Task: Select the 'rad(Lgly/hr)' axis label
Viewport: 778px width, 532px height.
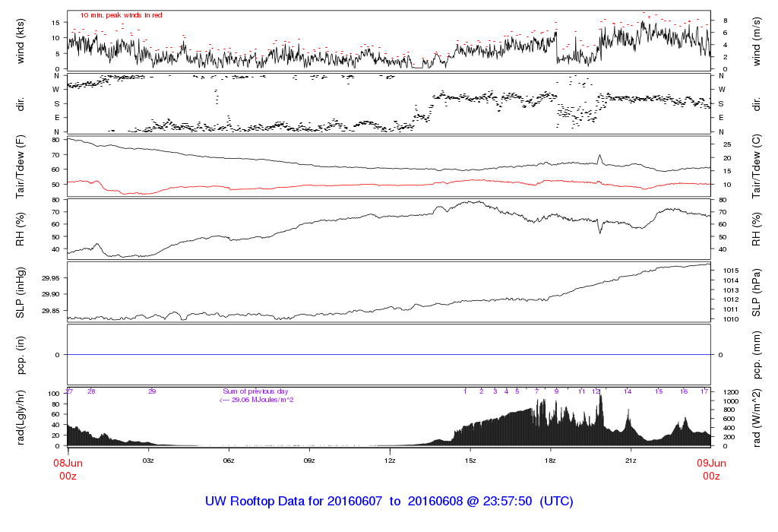Action: [x=21, y=417]
